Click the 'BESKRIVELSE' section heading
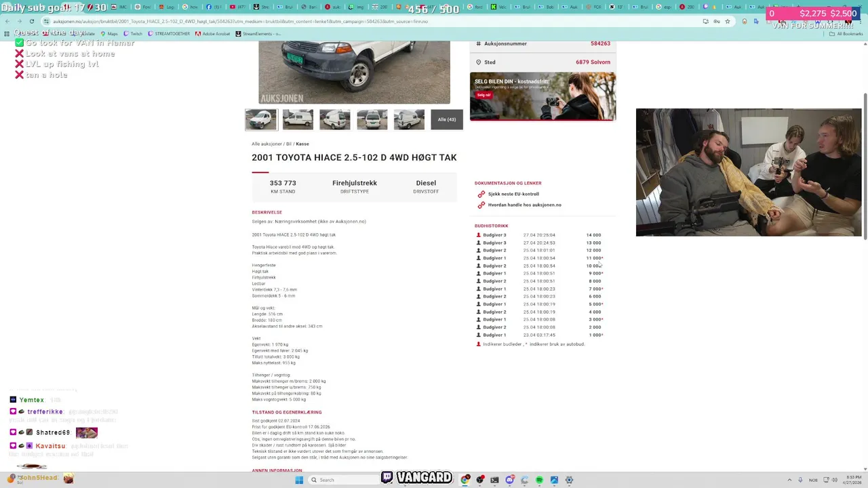This screenshot has height=488, width=868. [x=267, y=212]
